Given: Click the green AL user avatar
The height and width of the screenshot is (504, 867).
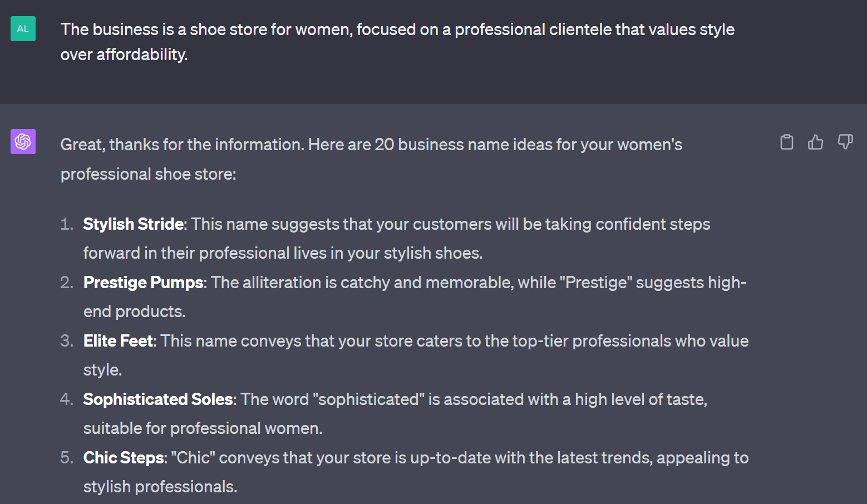Looking at the screenshot, I should pyautogui.click(x=23, y=28).
